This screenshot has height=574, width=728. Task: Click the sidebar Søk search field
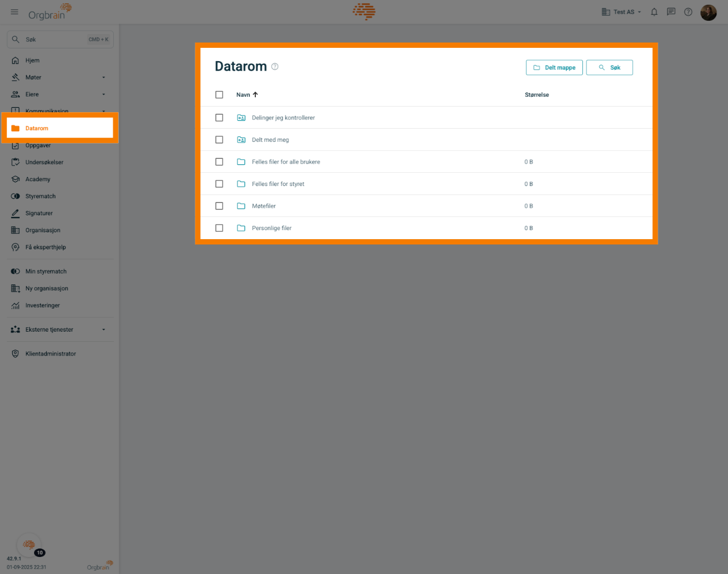pos(60,39)
